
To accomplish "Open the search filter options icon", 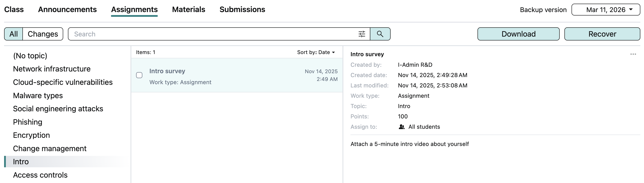I will 361,34.
